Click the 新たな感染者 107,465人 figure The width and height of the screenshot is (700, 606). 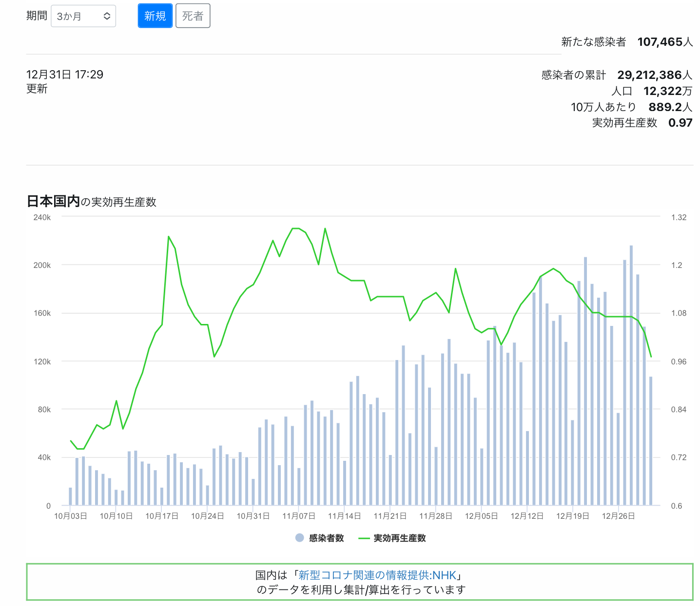coord(665,42)
